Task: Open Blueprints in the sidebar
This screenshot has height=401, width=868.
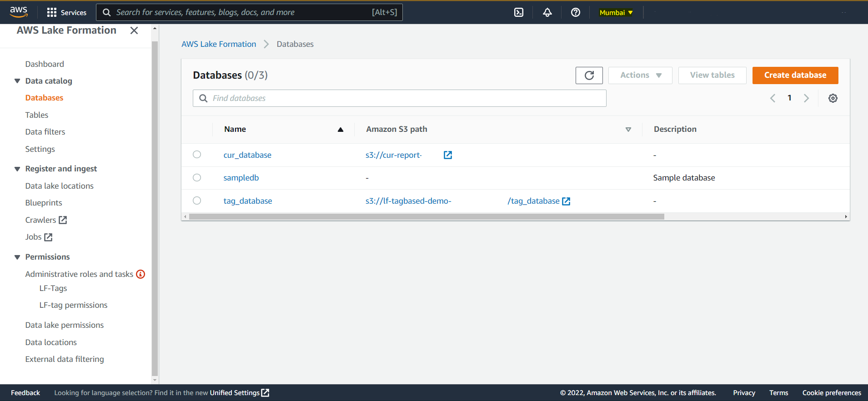Action: [44, 203]
